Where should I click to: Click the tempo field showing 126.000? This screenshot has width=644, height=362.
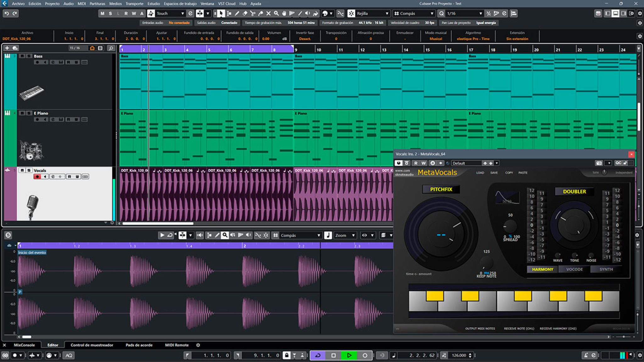459,355
